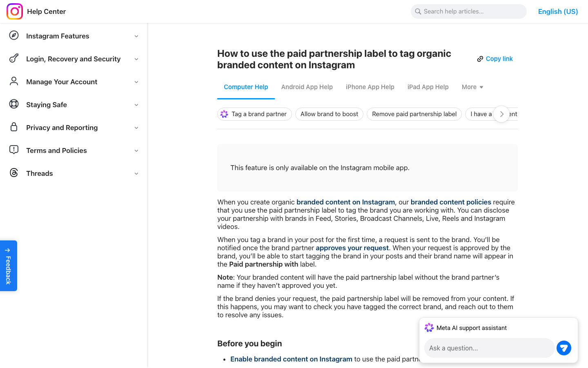Open the More platforms dropdown
588x368 pixels.
(x=472, y=87)
